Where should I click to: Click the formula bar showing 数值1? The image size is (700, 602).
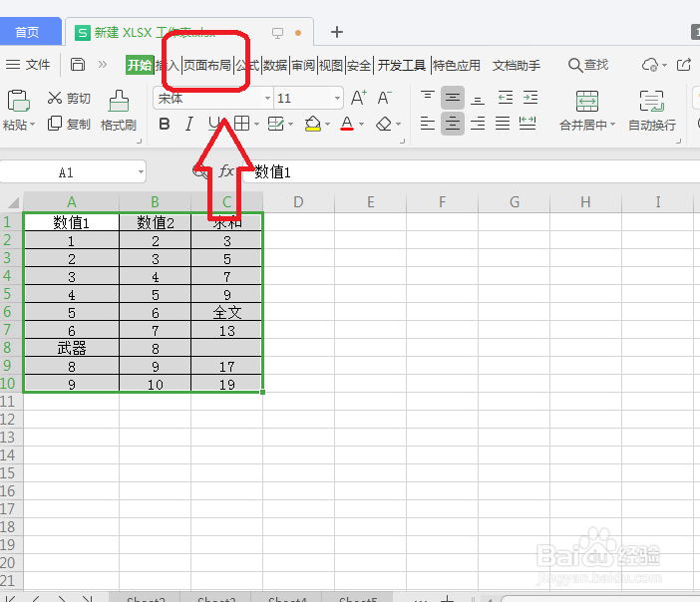(471, 171)
